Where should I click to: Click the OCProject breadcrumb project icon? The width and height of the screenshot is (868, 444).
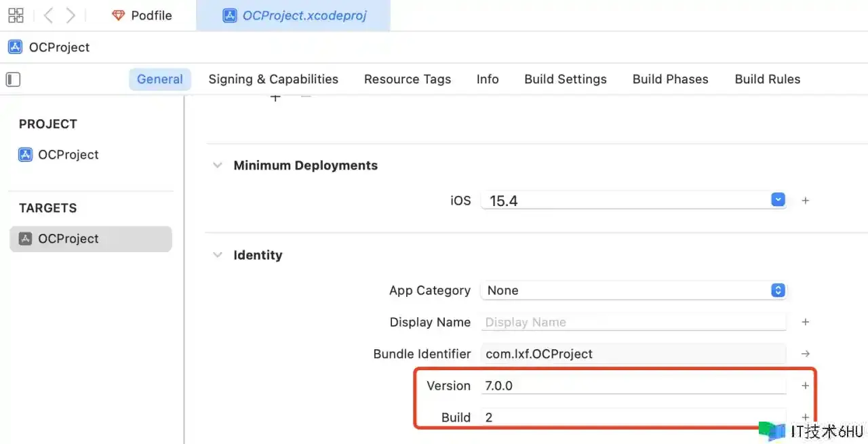[x=15, y=47]
